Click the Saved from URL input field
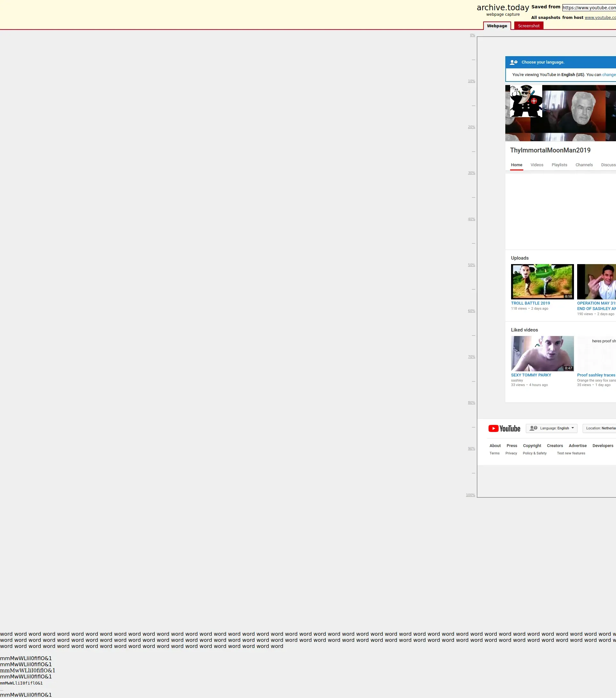The width and height of the screenshot is (616, 698). [x=589, y=8]
